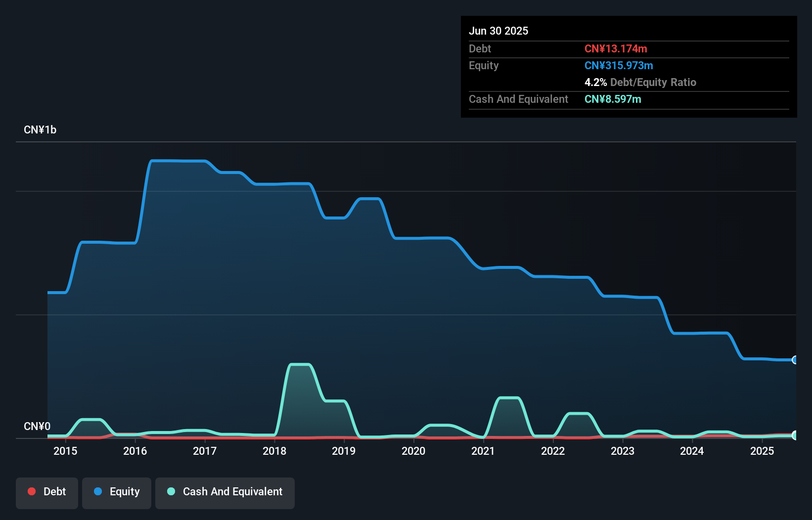Click the Debt value CN¥13.174m in tooltip
This screenshot has width=812, height=520.
click(x=616, y=48)
